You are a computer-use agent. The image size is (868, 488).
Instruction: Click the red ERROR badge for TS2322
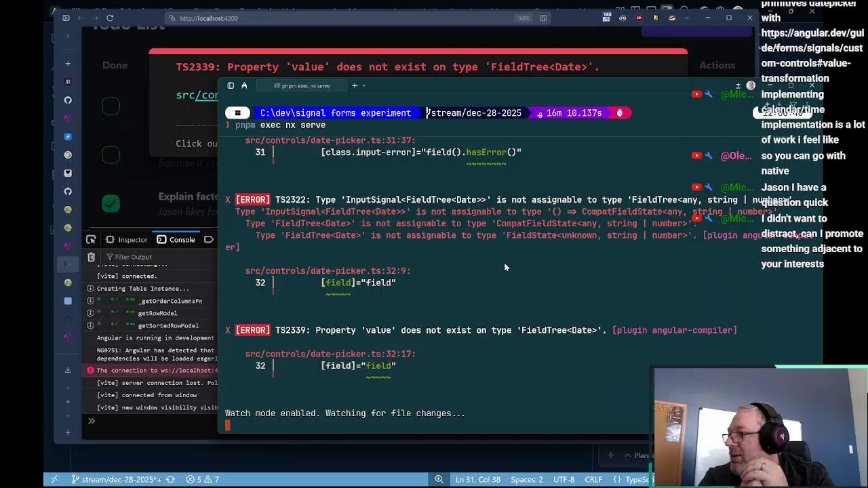(253, 200)
